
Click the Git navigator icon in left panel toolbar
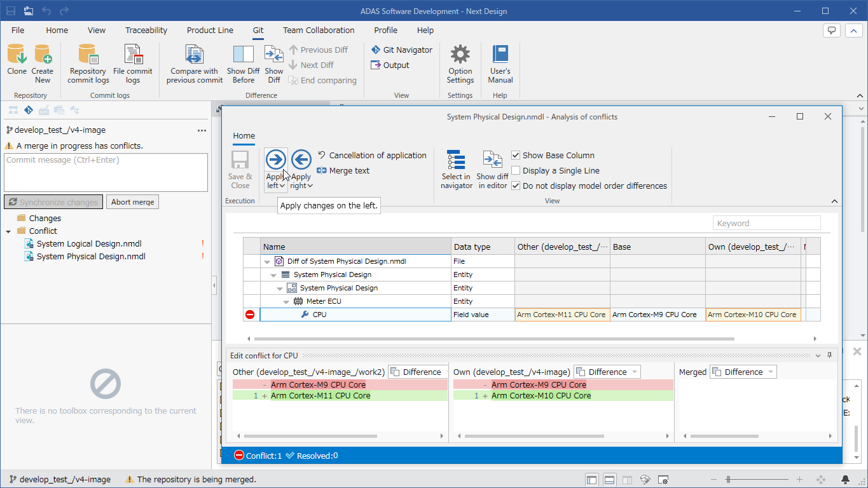pos(29,111)
